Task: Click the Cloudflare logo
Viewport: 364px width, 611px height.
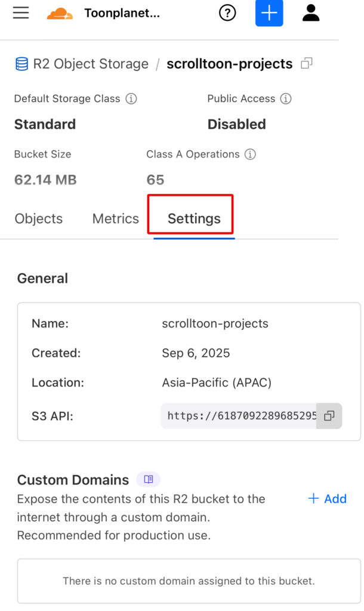Action: [60, 13]
